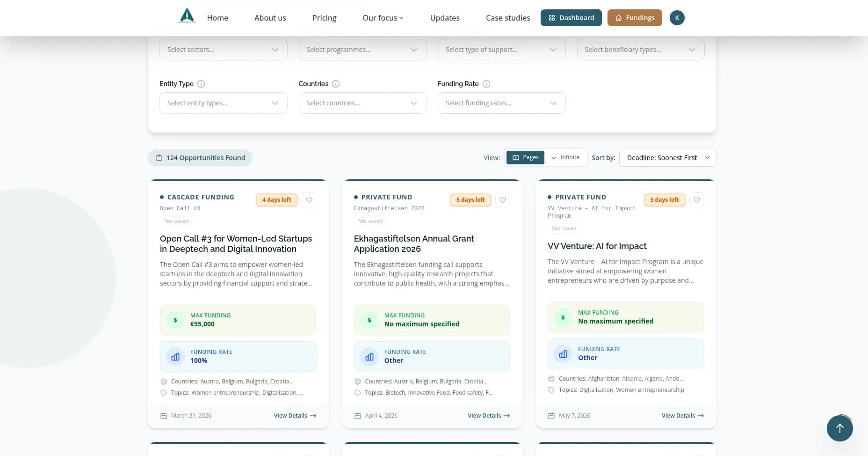Screen dimensions: 868x456
Task: Save Ekhagastiftelsen card with heart icon
Action: 503,200
